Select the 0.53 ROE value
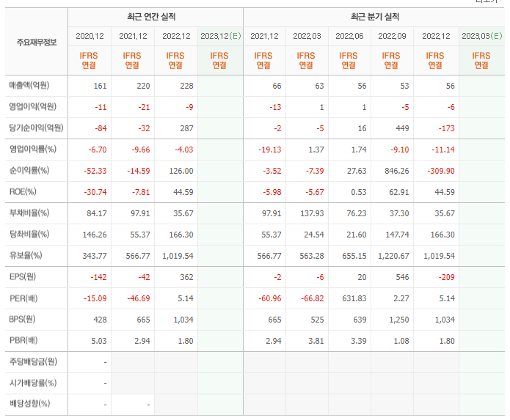 pos(358,192)
